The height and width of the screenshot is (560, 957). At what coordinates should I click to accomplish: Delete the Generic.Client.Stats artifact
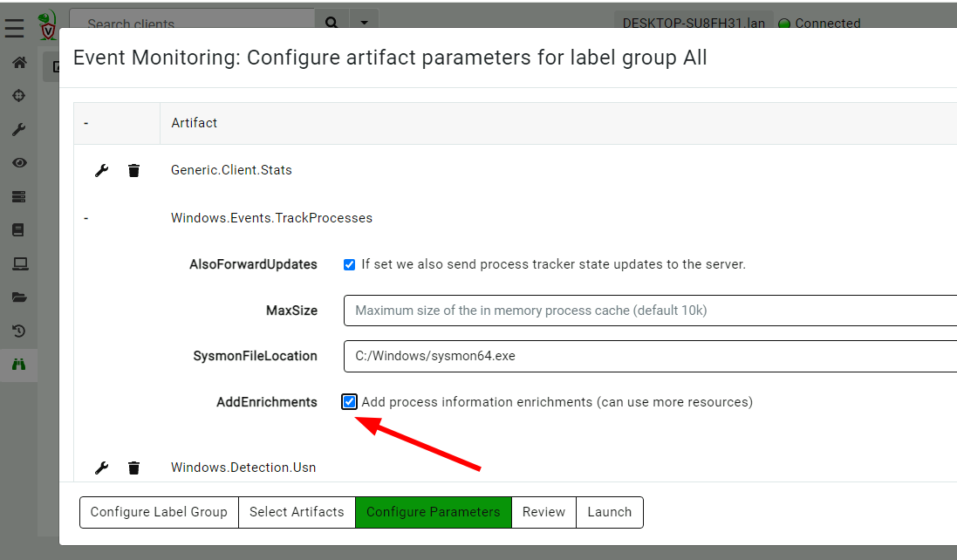click(133, 170)
